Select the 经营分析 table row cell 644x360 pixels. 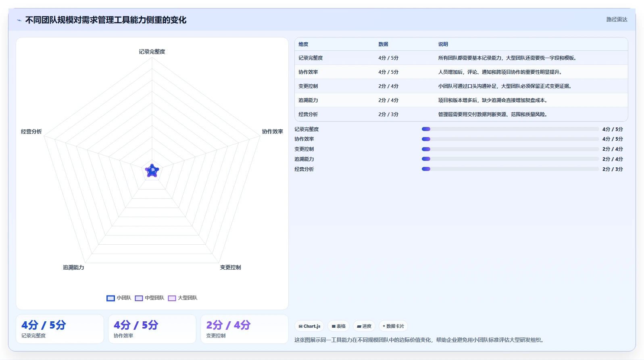point(308,114)
